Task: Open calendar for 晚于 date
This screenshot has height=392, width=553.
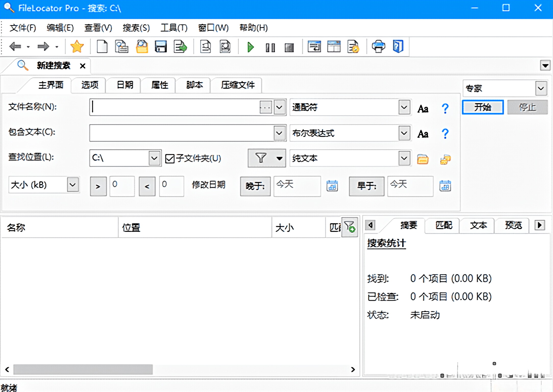Action: (x=332, y=186)
